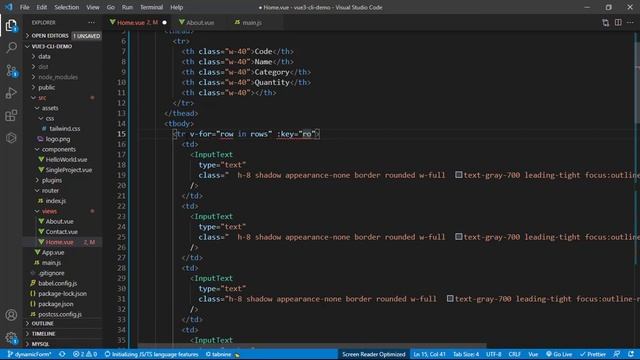Open the Search view in activity bar
640x360 pixels.
pyautogui.click(x=11, y=47)
